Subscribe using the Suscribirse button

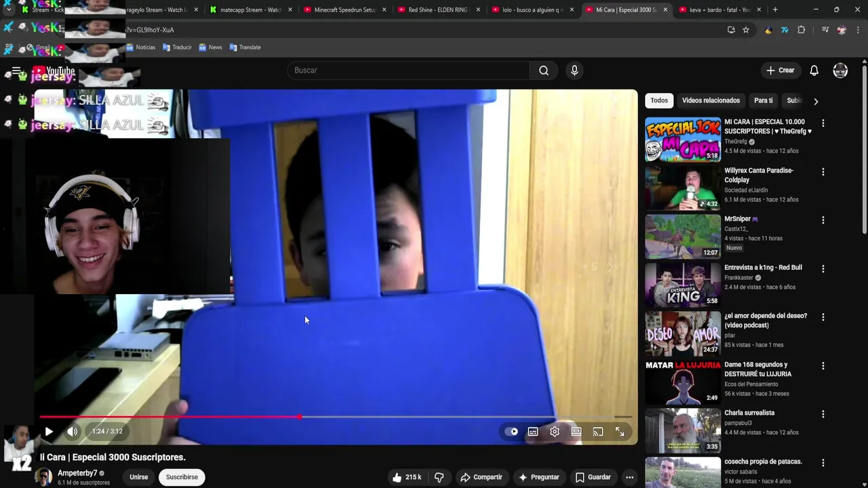(182, 477)
